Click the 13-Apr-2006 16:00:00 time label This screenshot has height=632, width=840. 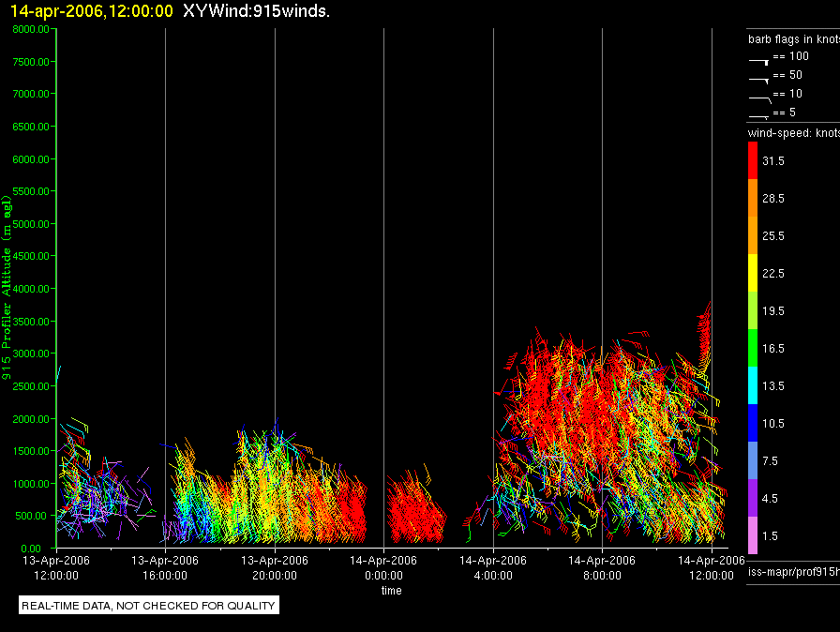[165, 567]
